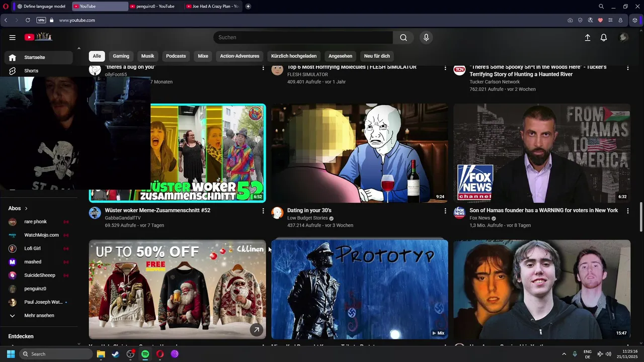Open the Low Budget Stories channel avatar

tap(277, 213)
